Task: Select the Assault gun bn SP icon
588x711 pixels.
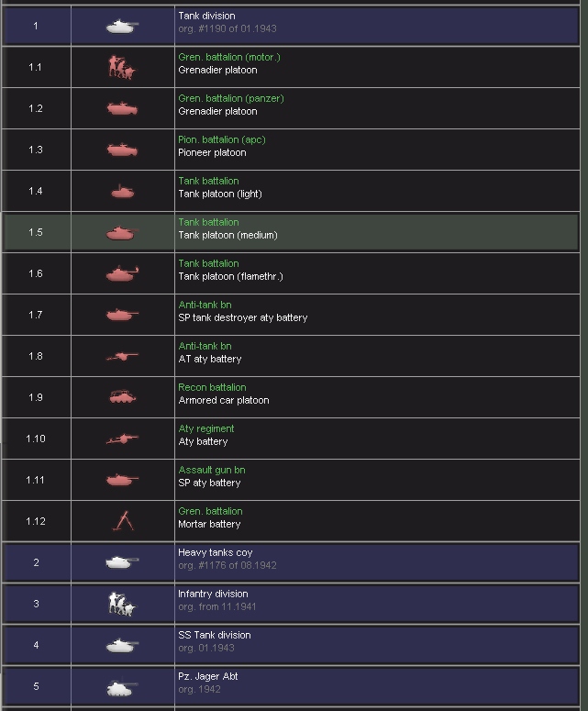Action: 122,479
